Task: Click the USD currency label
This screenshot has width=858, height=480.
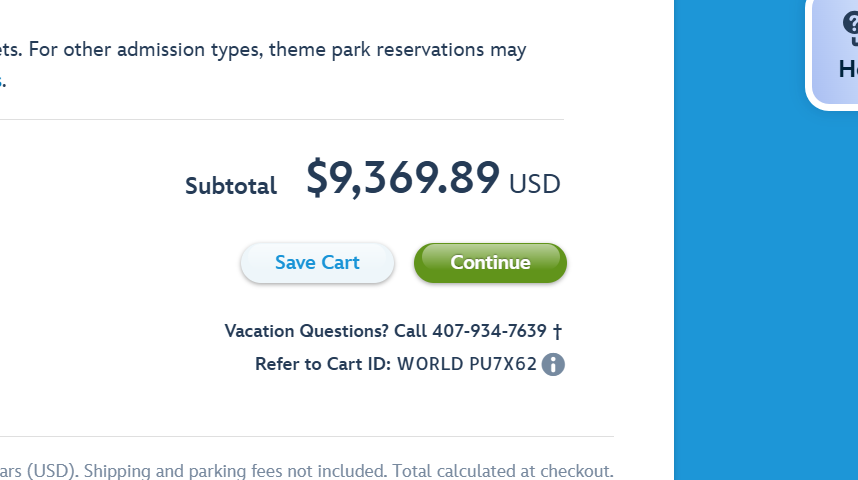Action: tap(535, 184)
